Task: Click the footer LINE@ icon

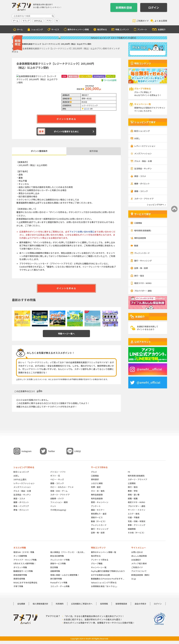Action: (70, 451)
